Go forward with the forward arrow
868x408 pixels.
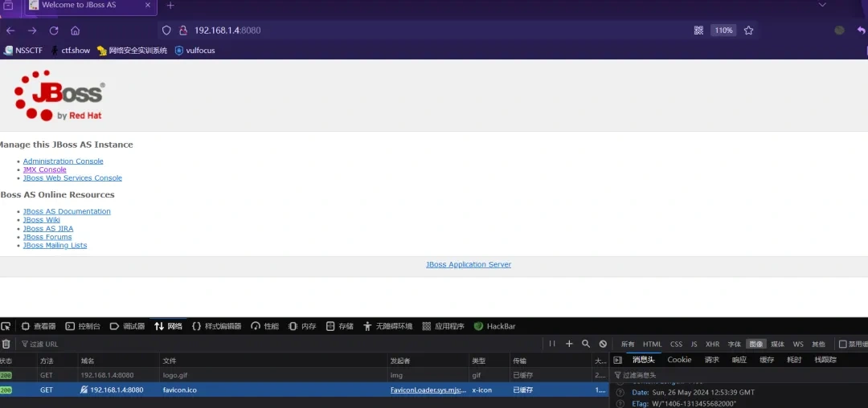(32, 31)
